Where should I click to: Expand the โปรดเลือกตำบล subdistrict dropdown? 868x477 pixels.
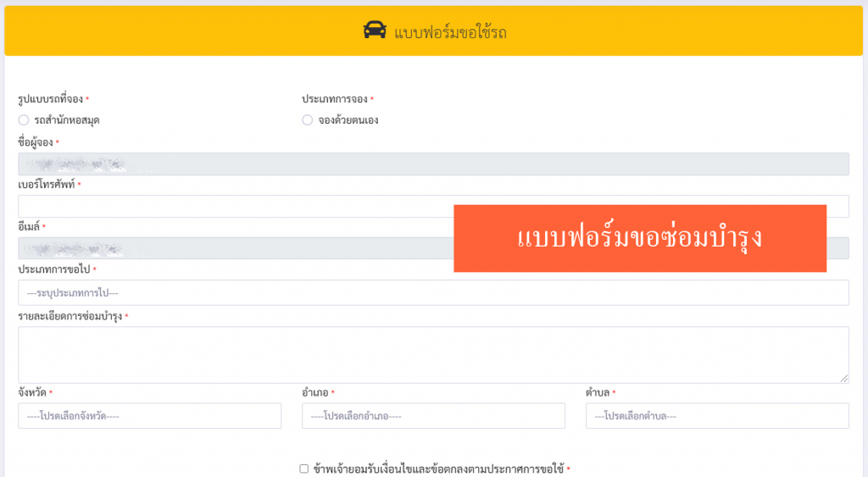click(716, 416)
